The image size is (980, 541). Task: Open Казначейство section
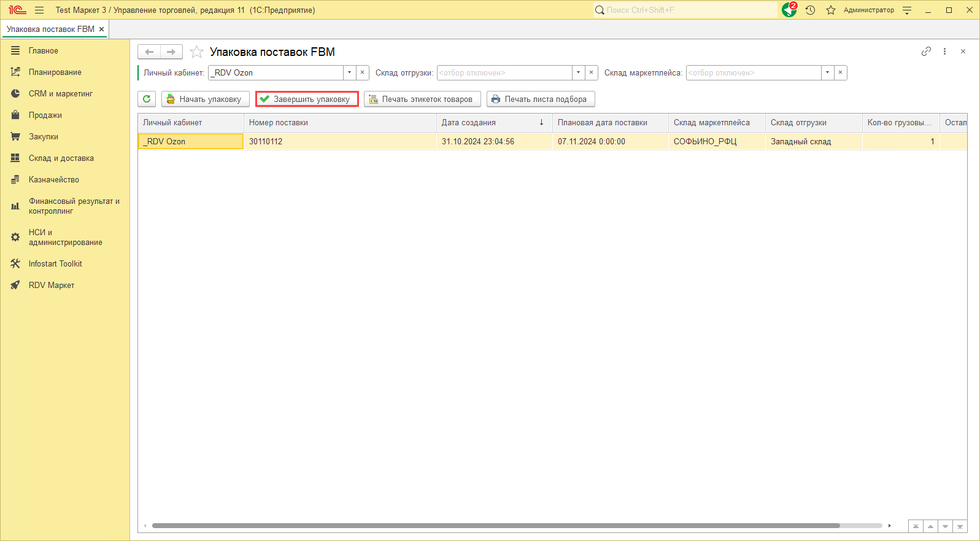point(65,179)
